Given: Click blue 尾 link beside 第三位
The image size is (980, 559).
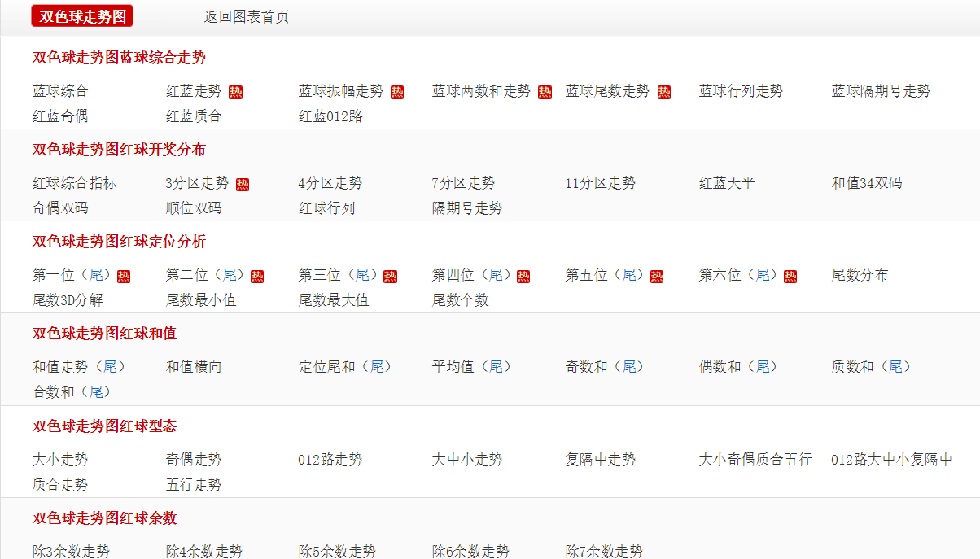Looking at the screenshot, I should coord(361,275).
